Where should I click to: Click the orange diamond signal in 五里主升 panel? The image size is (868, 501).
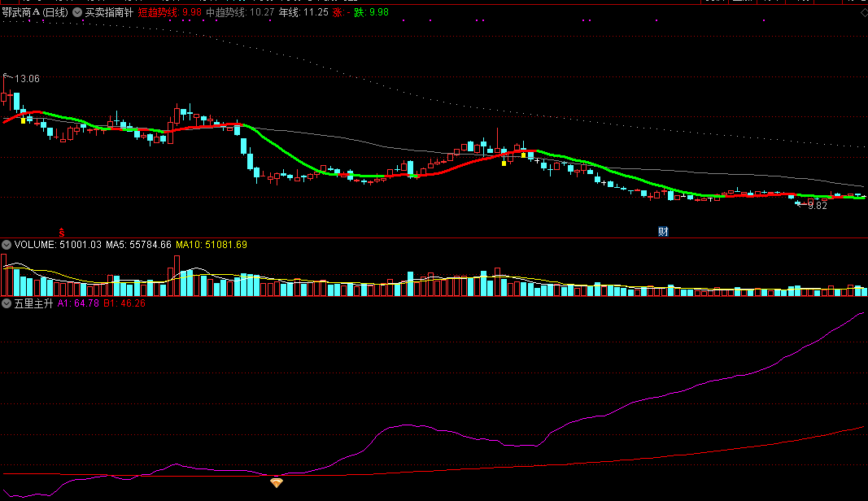tap(277, 483)
